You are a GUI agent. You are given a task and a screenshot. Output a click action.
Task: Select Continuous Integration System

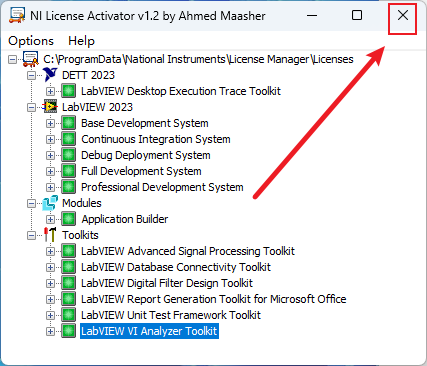156,139
